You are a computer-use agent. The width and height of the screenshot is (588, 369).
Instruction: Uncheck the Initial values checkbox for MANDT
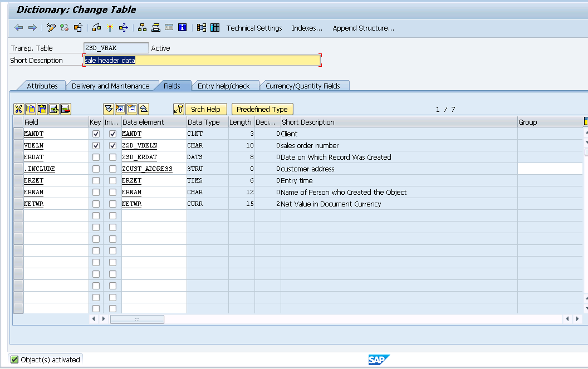point(112,134)
